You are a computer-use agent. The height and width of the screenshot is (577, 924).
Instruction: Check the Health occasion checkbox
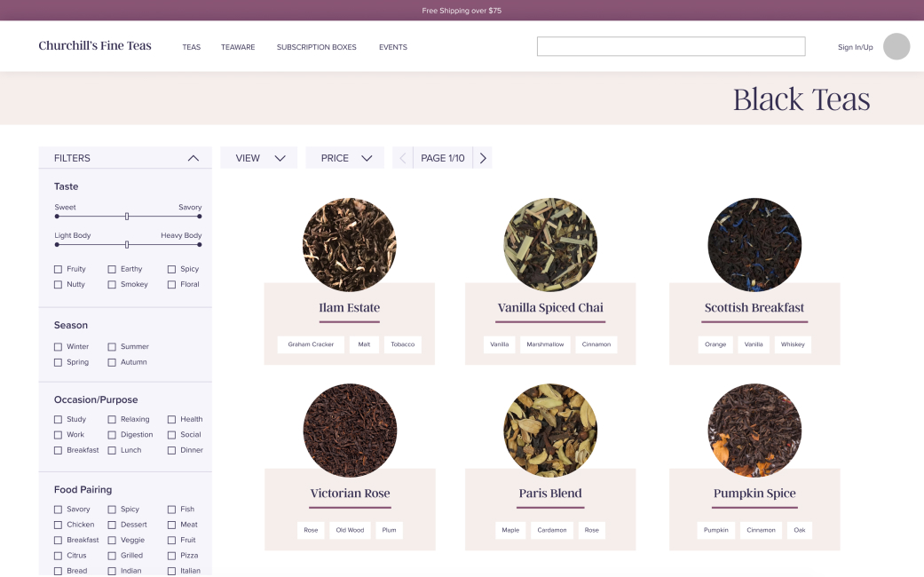171,420
